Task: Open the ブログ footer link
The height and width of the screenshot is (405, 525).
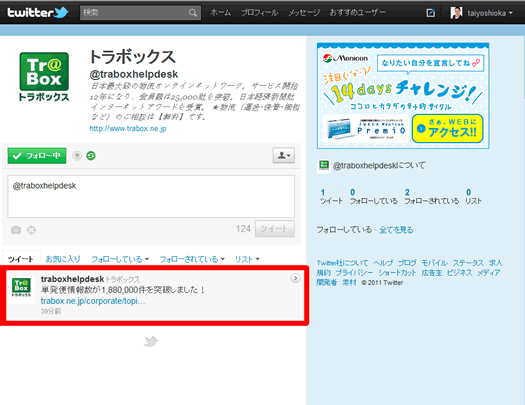Action: click(407, 263)
